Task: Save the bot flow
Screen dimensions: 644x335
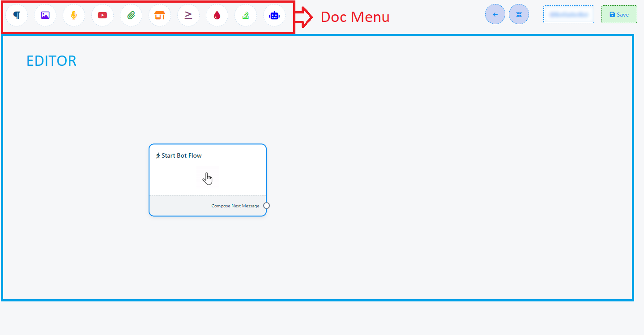Action: click(x=619, y=14)
